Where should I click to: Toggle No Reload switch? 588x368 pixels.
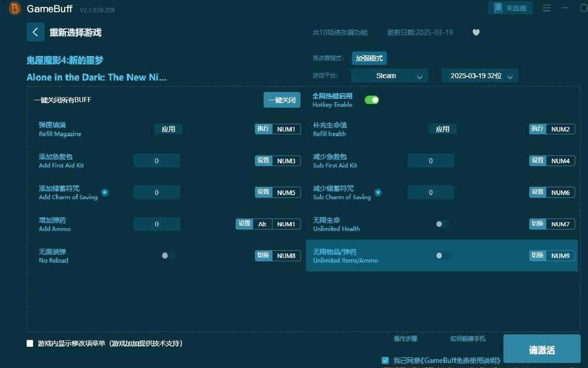(168, 255)
